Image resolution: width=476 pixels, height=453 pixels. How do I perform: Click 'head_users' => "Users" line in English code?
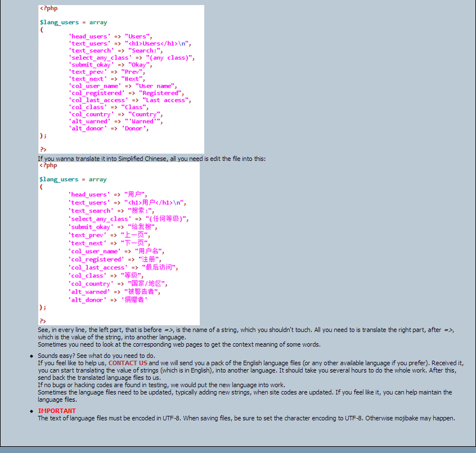(x=110, y=37)
